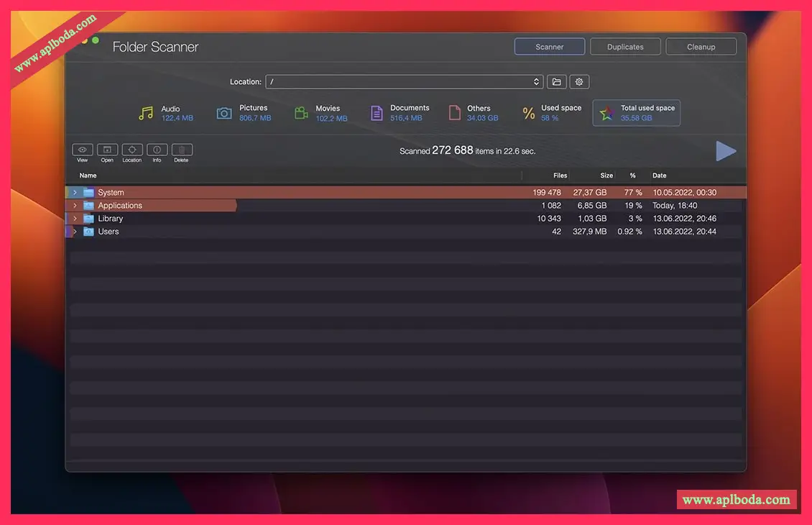Expand the Users folder chevron

click(x=75, y=232)
